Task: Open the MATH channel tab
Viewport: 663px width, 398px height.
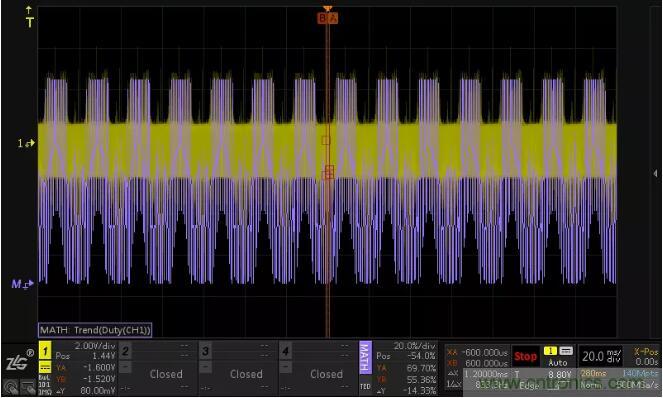Action: click(365, 358)
